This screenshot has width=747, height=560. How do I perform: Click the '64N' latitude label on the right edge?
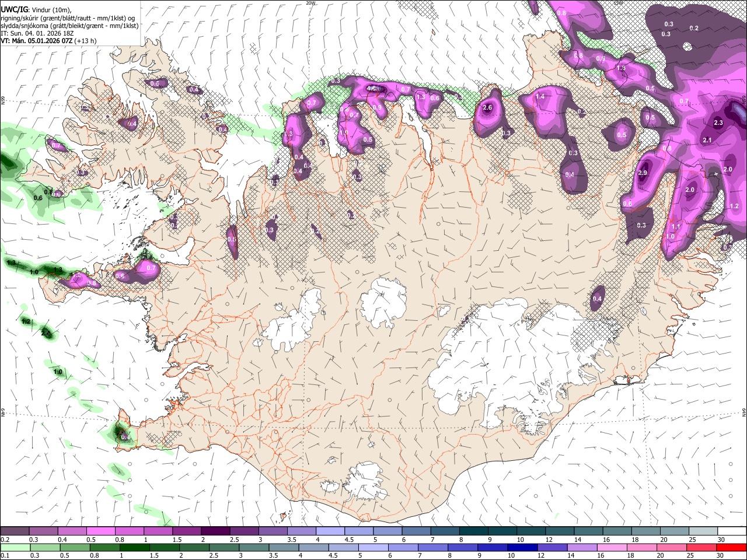[744, 412]
